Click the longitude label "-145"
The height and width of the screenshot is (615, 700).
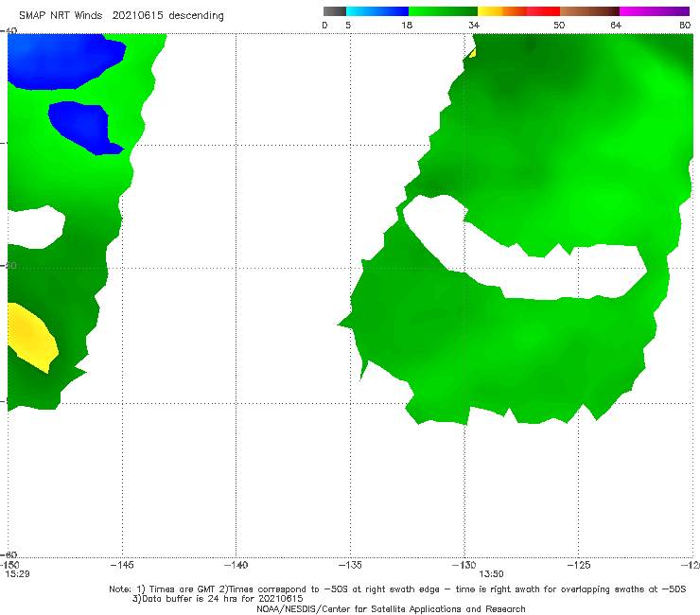coord(122,565)
